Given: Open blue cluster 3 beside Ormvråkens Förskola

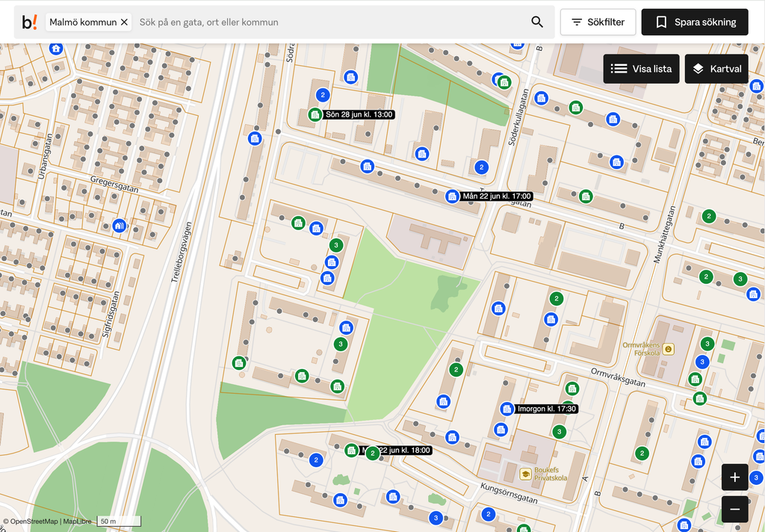Looking at the screenshot, I should click(702, 362).
